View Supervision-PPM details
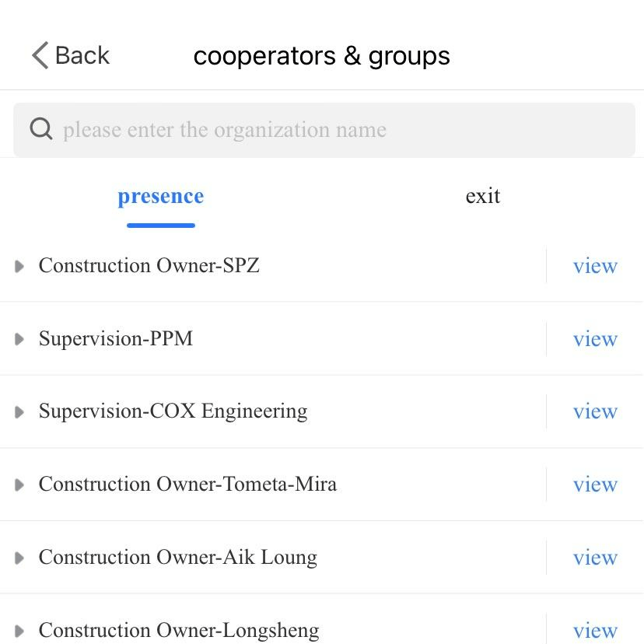This screenshot has height=644, width=644. 595,339
